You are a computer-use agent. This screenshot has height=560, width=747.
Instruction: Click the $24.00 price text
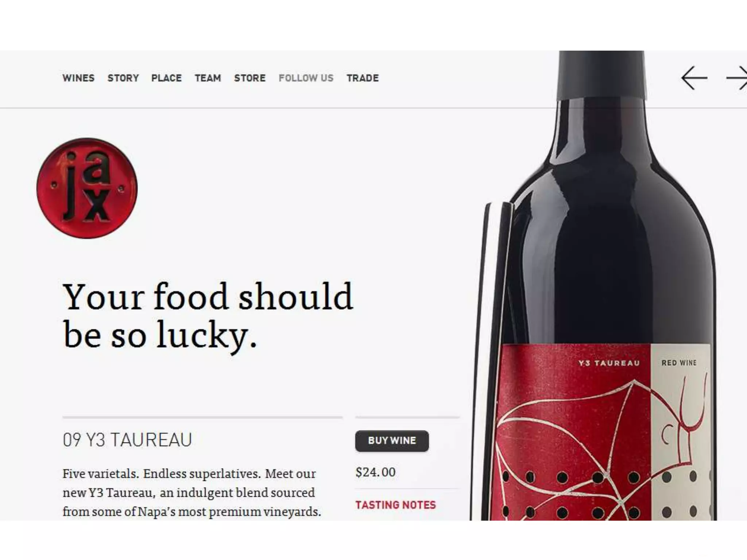(376, 472)
